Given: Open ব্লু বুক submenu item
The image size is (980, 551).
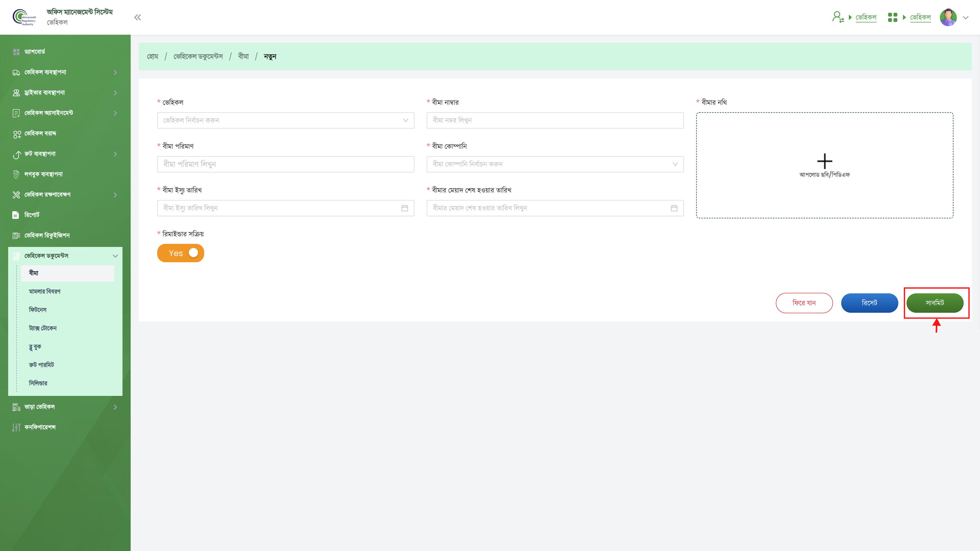Looking at the screenshot, I should coord(35,347).
